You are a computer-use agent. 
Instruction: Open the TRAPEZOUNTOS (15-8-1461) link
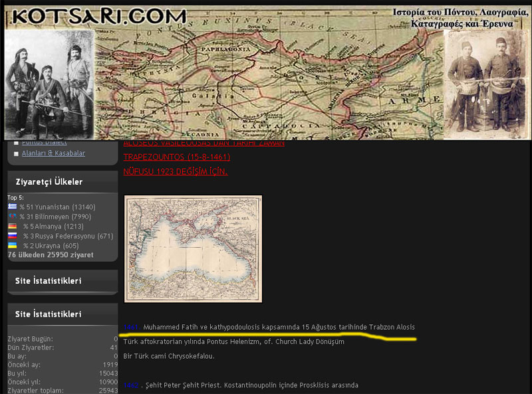[176, 157]
